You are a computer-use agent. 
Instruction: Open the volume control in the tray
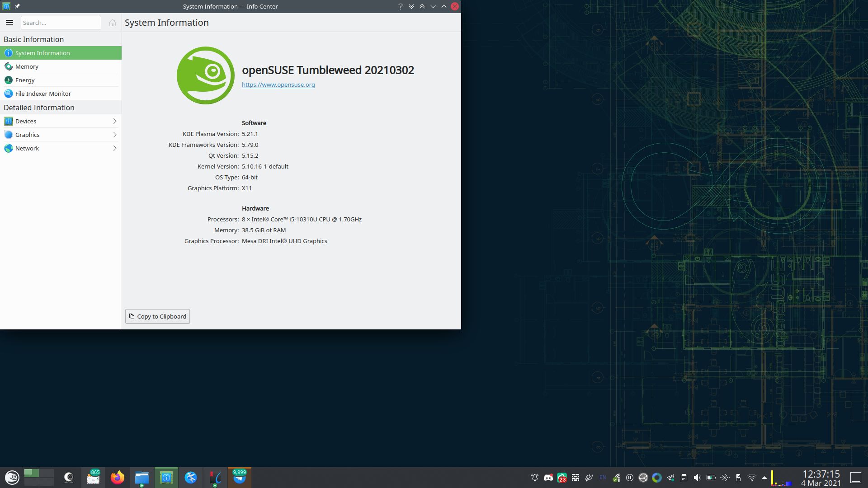click(697, 478)
